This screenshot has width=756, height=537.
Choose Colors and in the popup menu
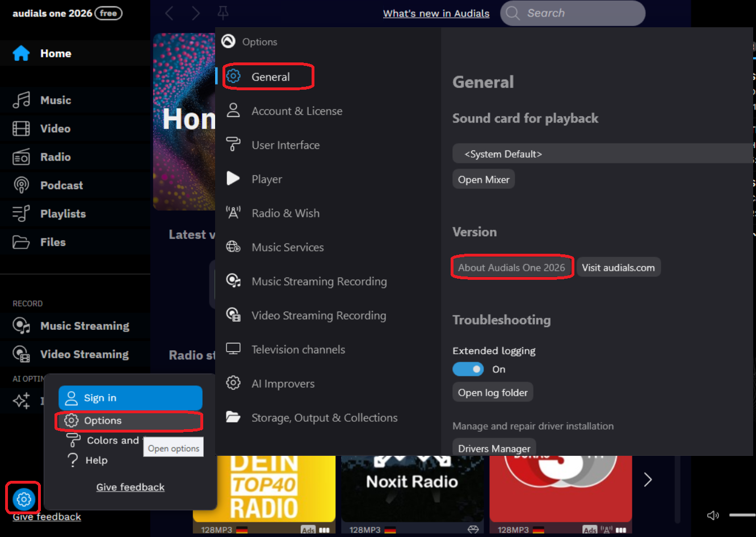[113, 440]
